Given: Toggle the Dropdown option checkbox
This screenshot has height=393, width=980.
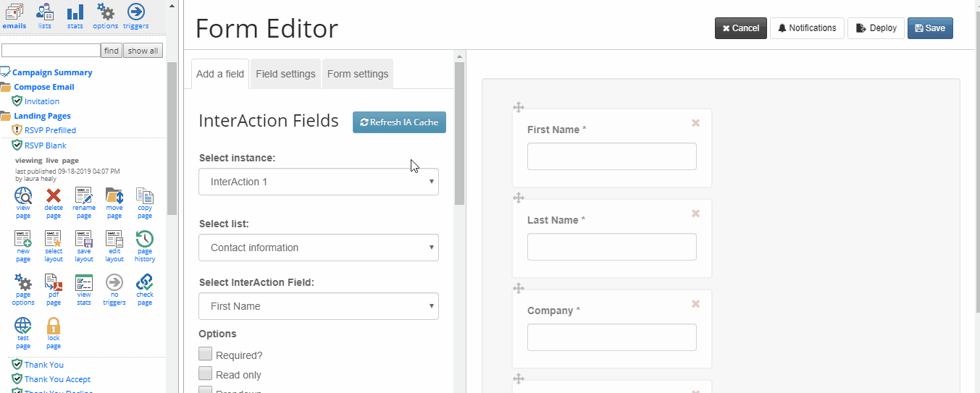Looking at the screenshot, I should tap(206, 391).
